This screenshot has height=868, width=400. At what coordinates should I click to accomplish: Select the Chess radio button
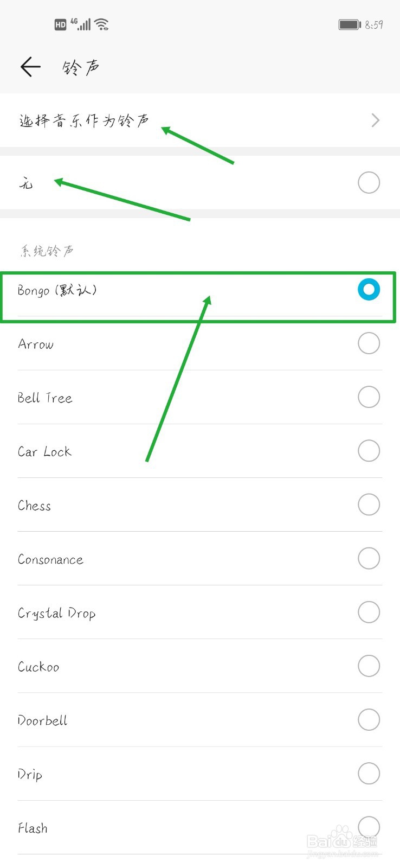click(369, 504)
